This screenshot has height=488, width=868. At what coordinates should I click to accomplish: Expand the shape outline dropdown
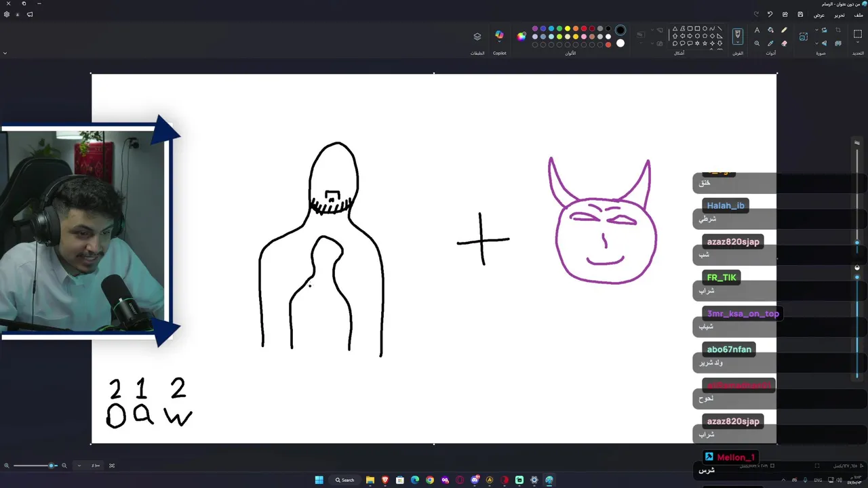click(652, 30)
